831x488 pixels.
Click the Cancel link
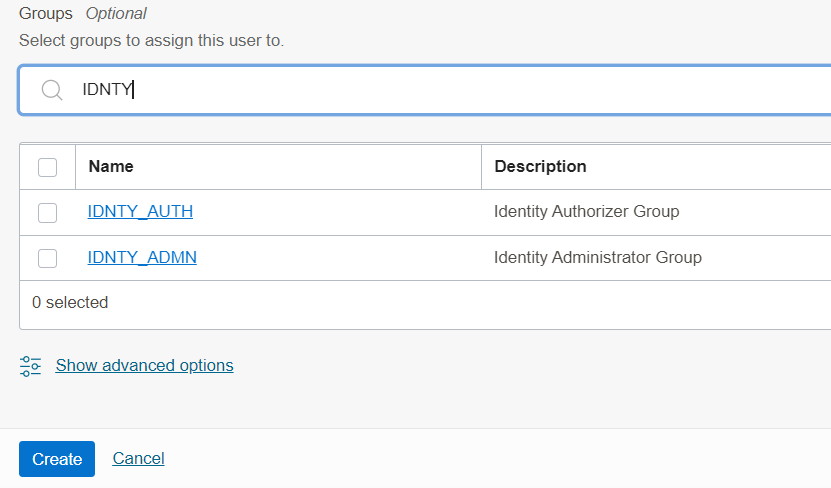click(x=138, y=459)
